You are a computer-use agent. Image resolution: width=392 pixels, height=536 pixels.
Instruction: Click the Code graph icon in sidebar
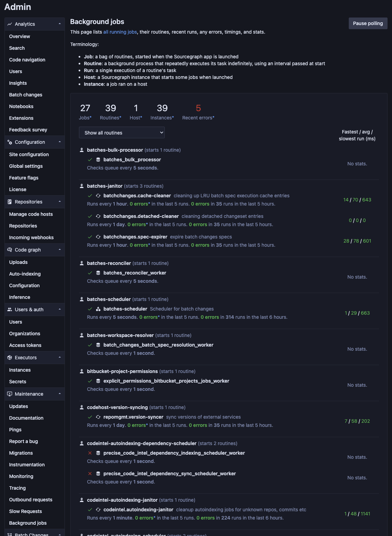9,250
